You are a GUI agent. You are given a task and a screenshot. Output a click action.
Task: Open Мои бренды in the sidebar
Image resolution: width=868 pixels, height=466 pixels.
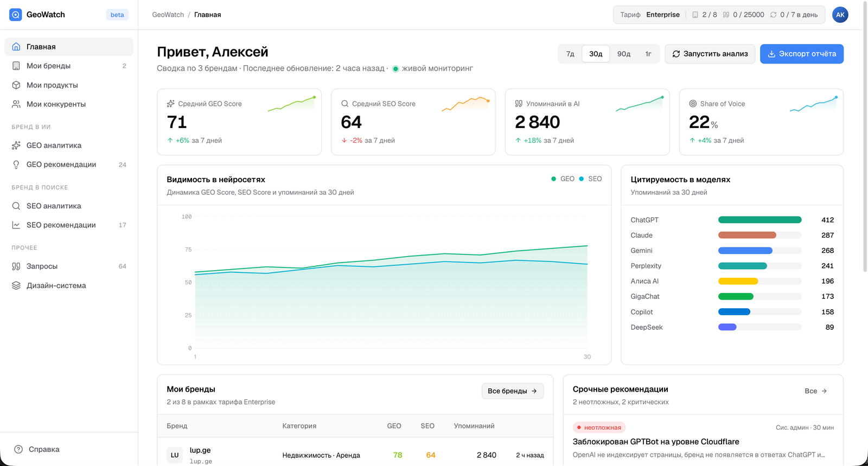pos(69,66)
